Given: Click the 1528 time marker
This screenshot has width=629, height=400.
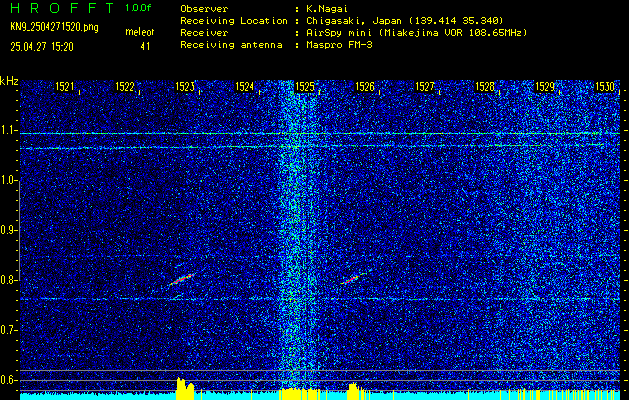Looking at the screenshot, I should click(485, 87).
